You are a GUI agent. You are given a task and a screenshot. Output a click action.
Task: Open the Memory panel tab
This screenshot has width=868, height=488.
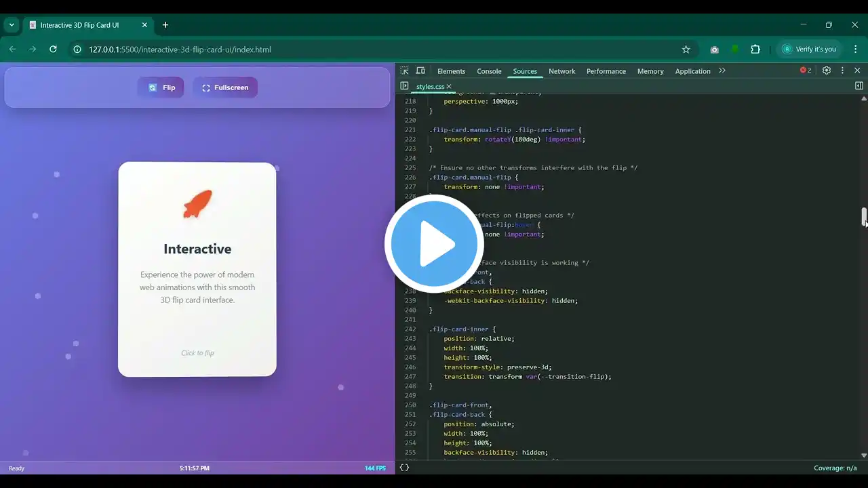point(650,71)
